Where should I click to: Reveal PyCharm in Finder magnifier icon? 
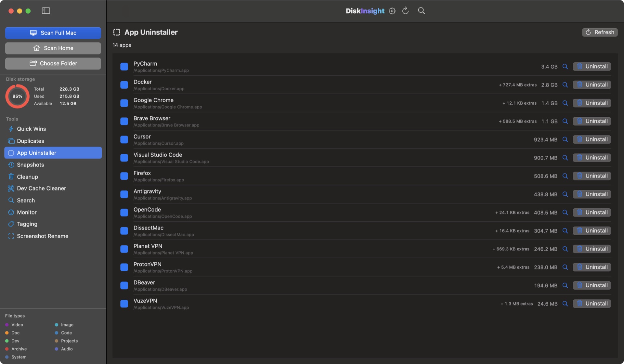pos(565,66)
